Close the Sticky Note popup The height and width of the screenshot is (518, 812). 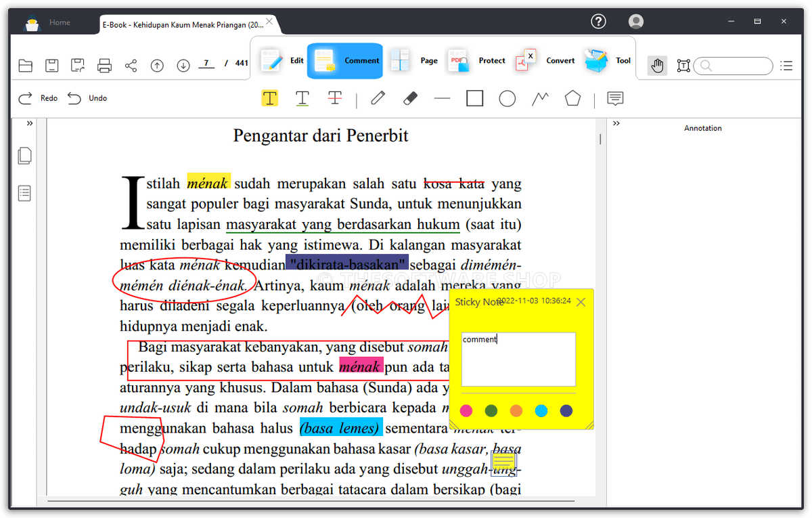581,302
